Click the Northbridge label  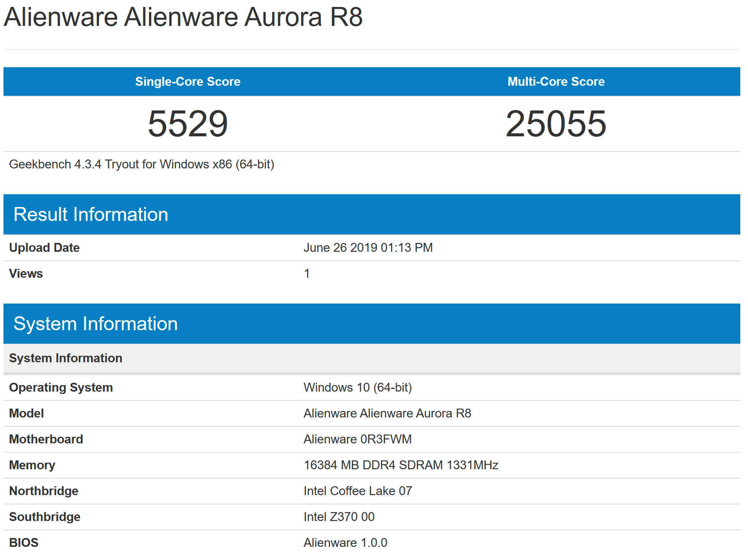coord(44,491)
